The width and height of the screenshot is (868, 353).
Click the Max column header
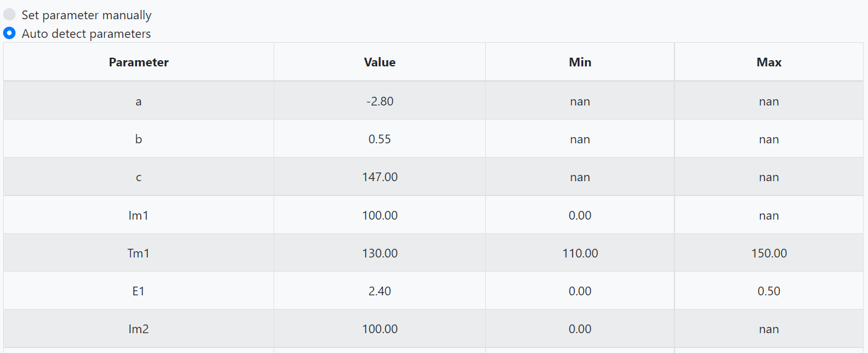(769, 62)
